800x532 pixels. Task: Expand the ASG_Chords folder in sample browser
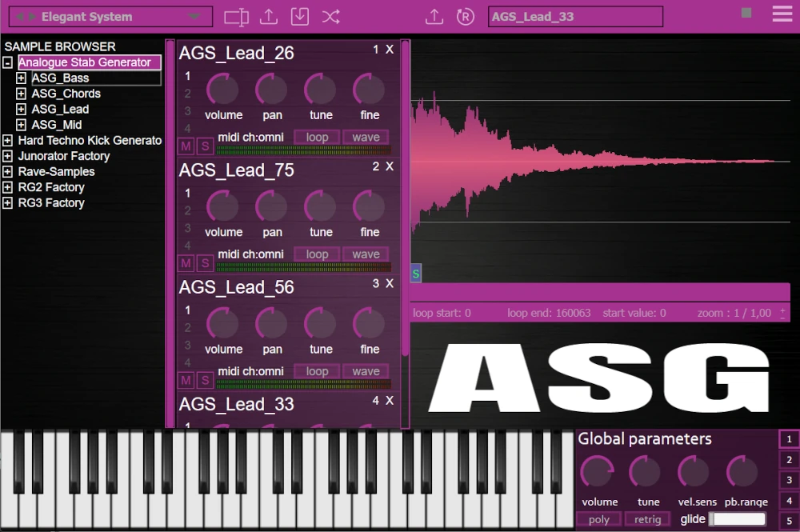pos(22,94)
